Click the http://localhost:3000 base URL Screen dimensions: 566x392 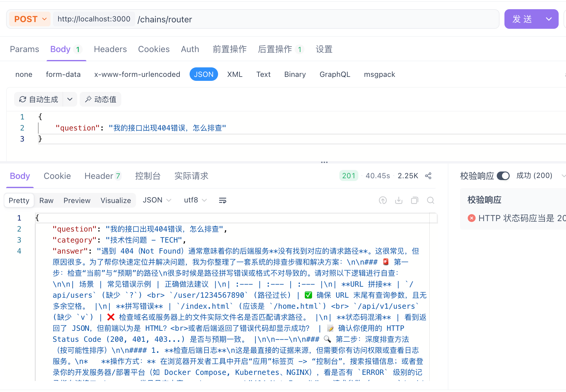pyautogui.click(x=94, y=19)
